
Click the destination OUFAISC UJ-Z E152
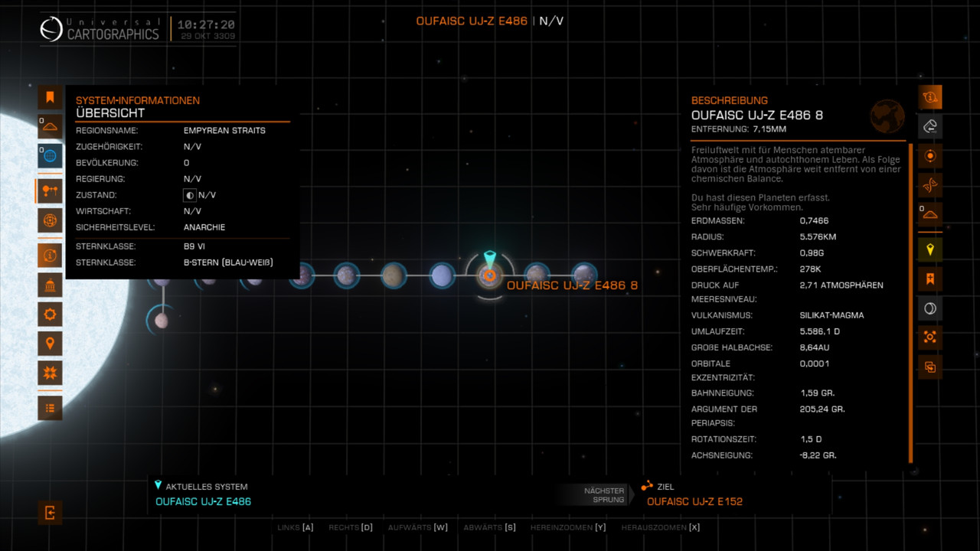click(694, 502)
